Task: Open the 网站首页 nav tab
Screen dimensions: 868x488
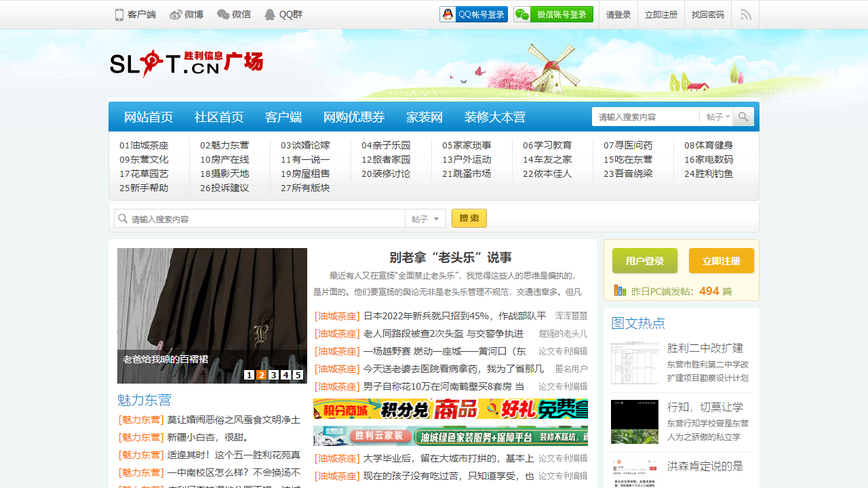Action: point(149,117)
